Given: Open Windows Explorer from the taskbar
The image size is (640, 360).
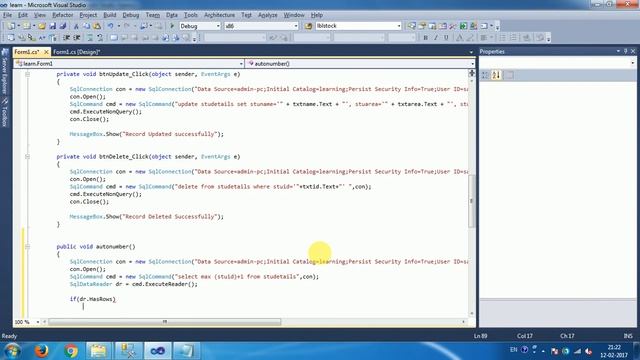Looking at the screenshot, I should [x=98, y=351].
